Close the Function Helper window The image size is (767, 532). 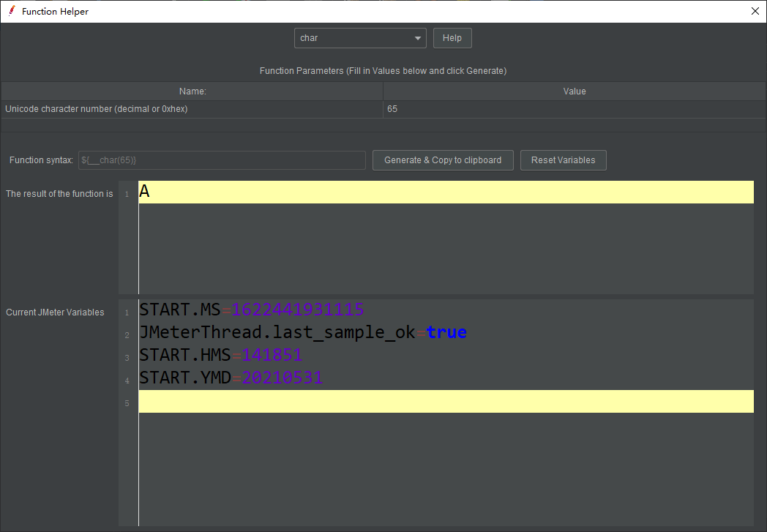point(755,11)
